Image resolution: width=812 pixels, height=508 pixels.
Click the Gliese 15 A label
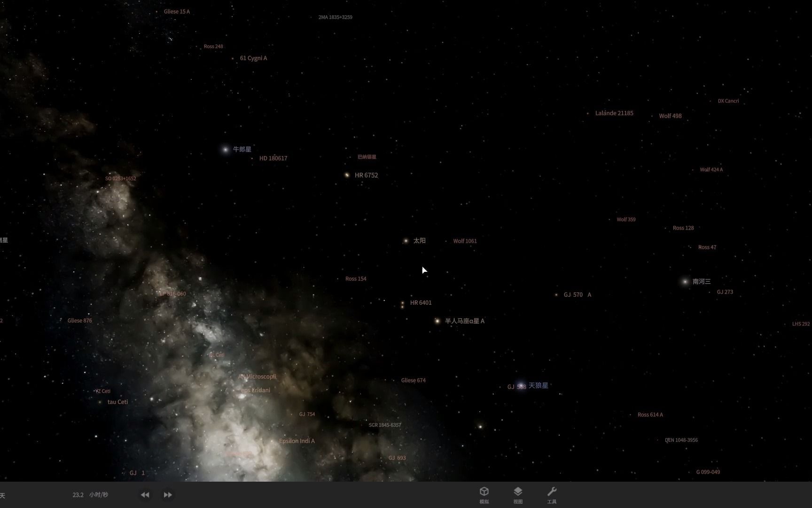click(177, 11)
